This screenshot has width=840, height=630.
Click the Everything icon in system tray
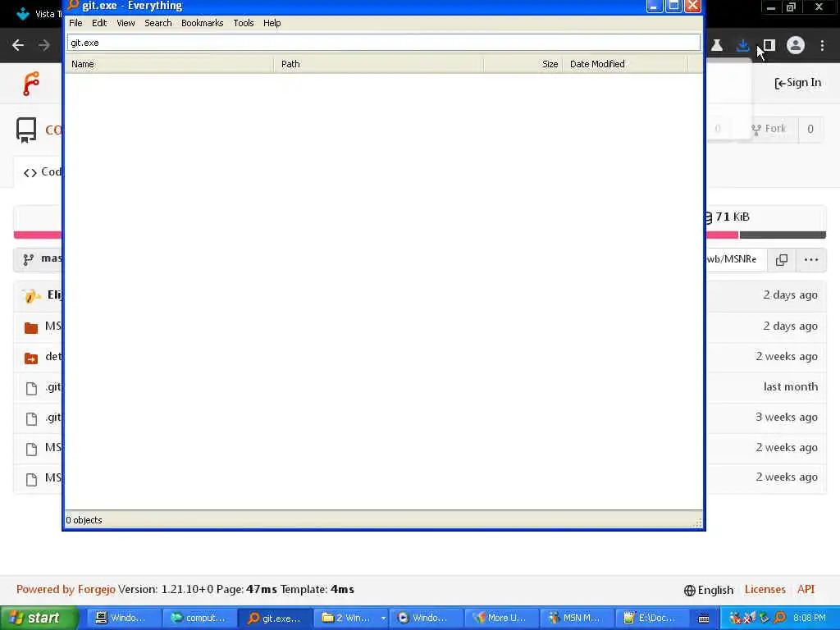click(779, 619)
